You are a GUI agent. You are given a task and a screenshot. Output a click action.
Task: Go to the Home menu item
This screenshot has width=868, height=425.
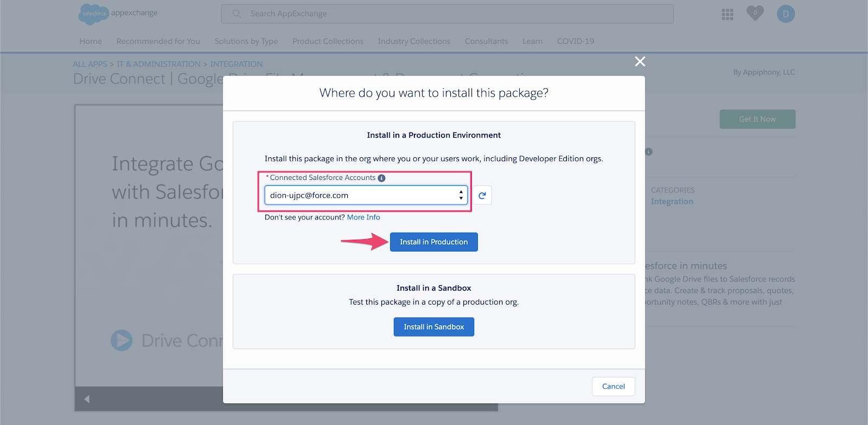(x=91, y=41)
